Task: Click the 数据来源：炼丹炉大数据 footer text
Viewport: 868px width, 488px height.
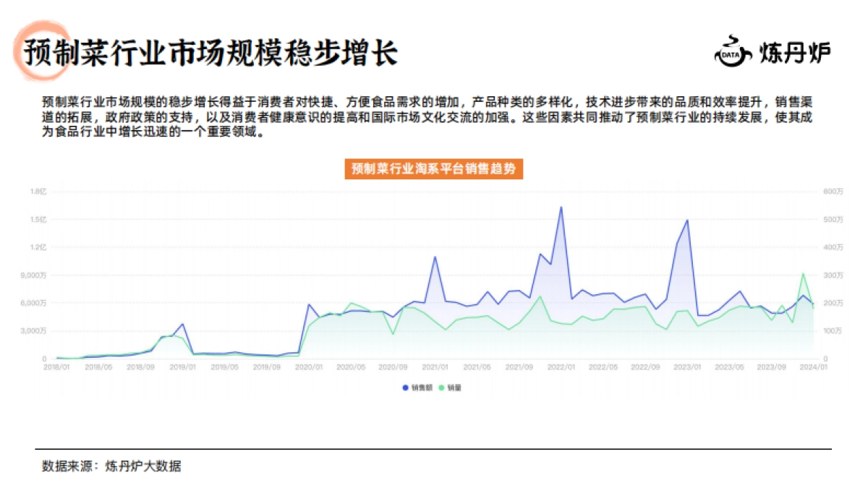Action: (x=112, y=466)
